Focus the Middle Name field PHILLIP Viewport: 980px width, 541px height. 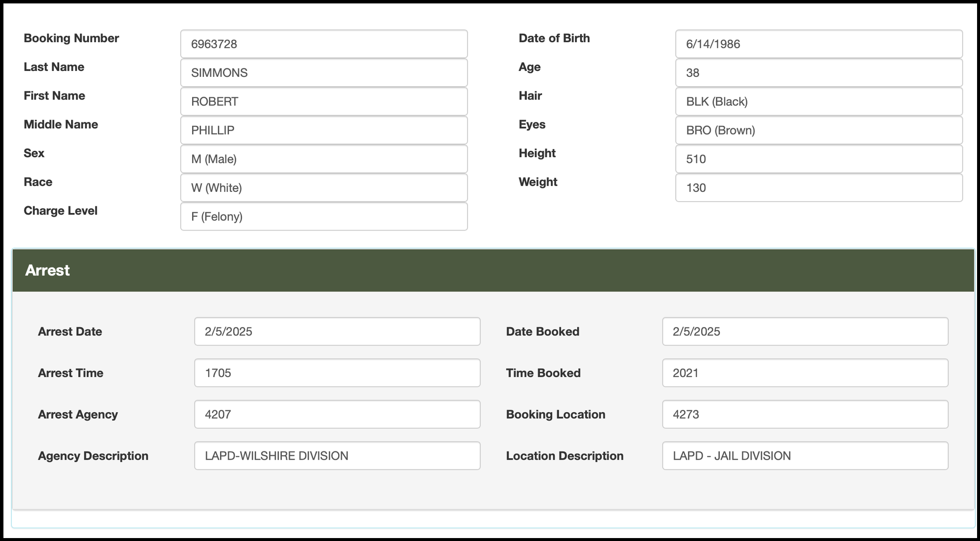323,130
